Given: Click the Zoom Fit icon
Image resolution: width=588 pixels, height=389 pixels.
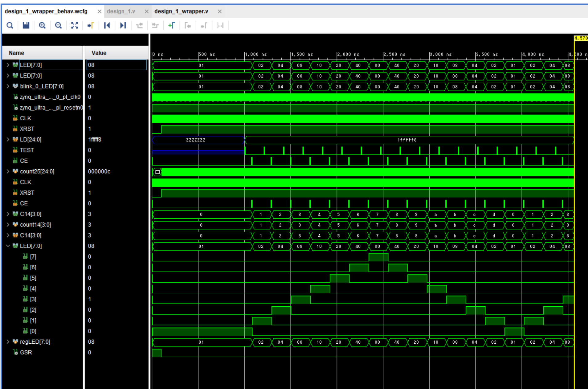Looking at the screenshot, I should [74, 25].
